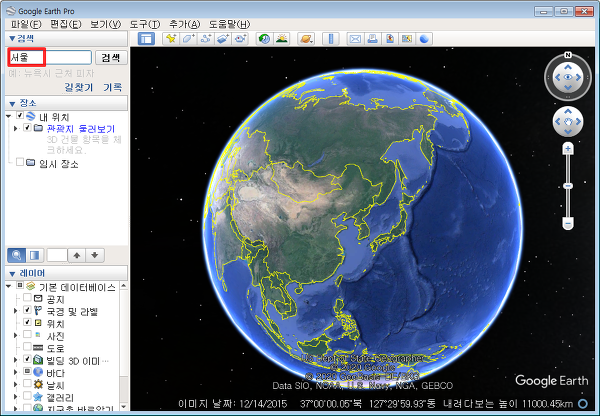This screenshot has height=416, width=600.
Task: Click the email envelope icon
Action: point(355,39)
